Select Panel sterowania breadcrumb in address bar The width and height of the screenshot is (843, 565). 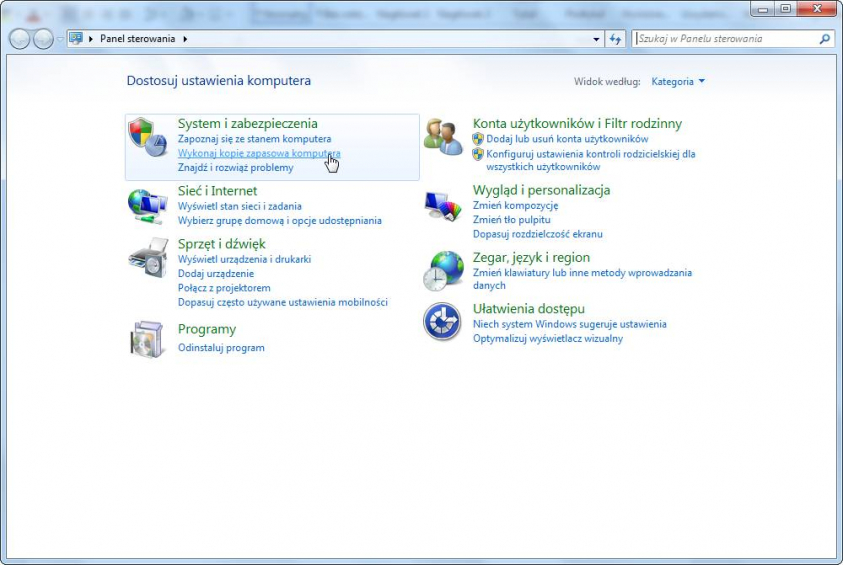point(137,39)
